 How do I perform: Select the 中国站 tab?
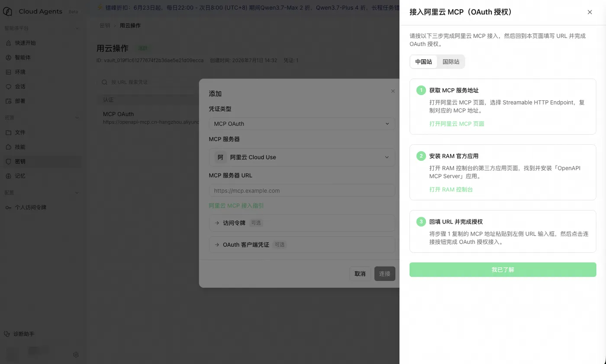pos(424,62)
